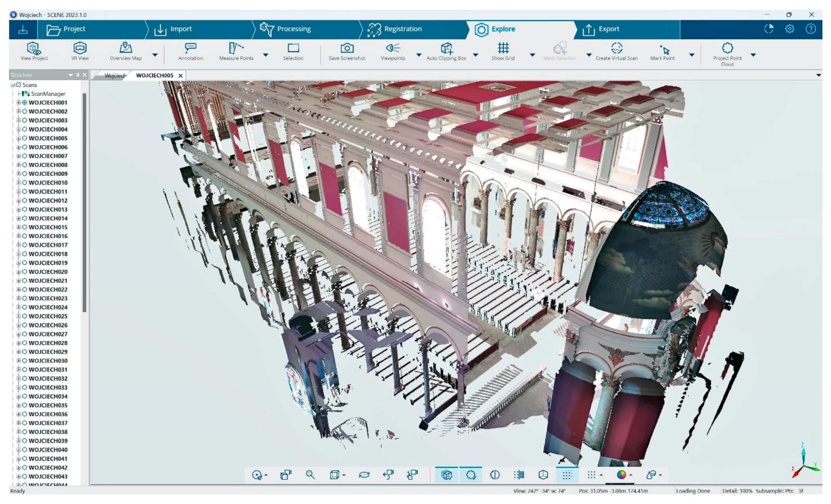Click the Save Screenshot camera icon
The width and height of the screenshot is (831, 504).
click(x=347, y=48)
